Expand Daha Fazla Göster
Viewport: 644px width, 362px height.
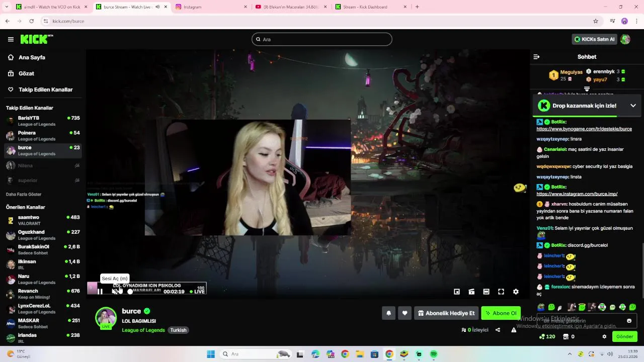coord(24,194)
